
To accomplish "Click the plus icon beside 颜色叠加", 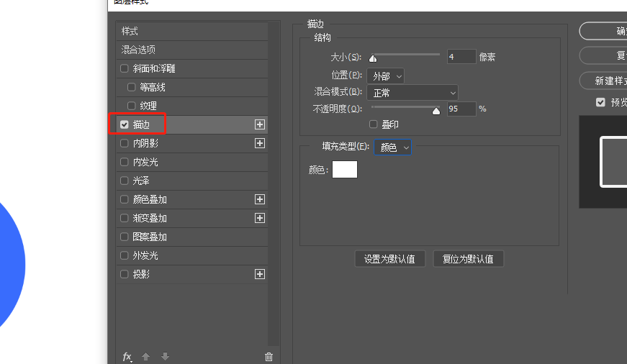I will coord(260,199).
